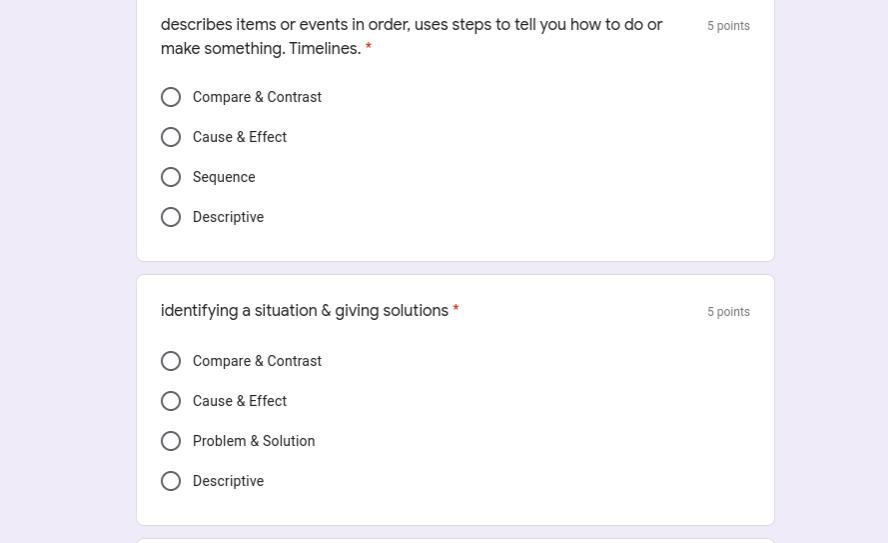
Task: Select Compare & Contrast radio in the Timelines question
Action: point(171,97)
